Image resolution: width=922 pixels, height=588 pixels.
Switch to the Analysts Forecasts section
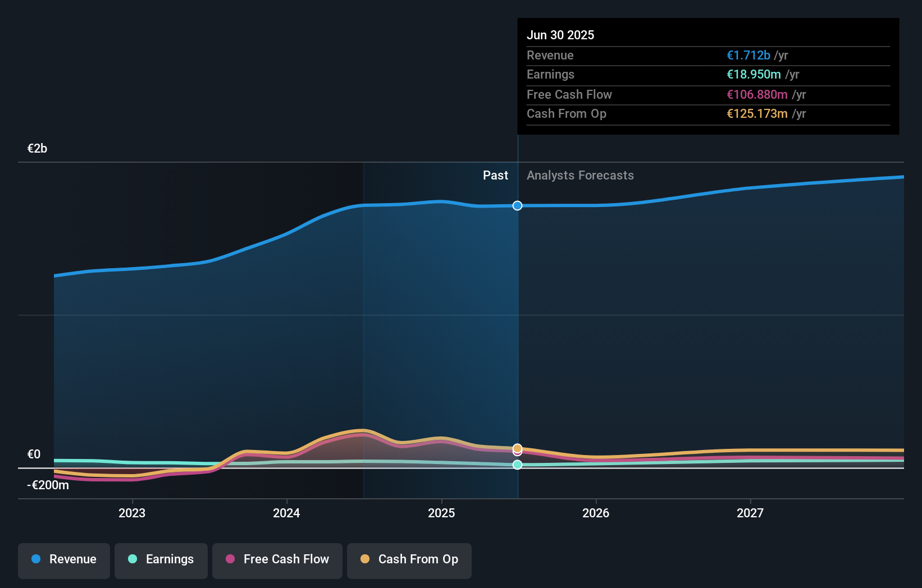click(x=580, y=175)
